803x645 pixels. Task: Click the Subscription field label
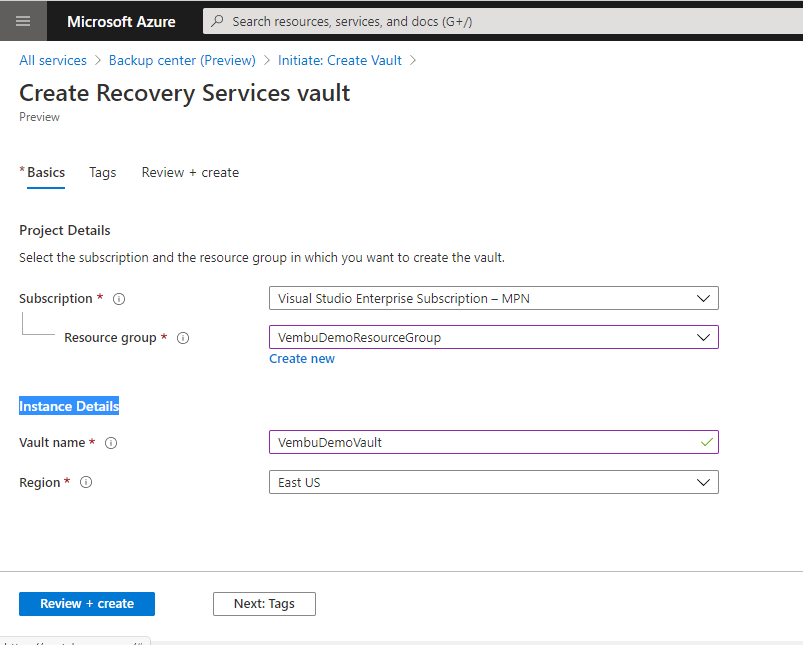tap(56, 299)
